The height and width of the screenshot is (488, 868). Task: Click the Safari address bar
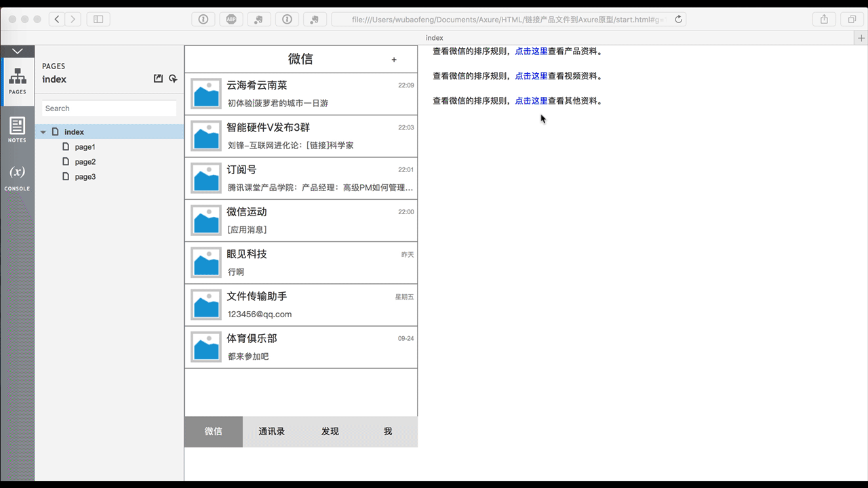(x=509, y=20)
